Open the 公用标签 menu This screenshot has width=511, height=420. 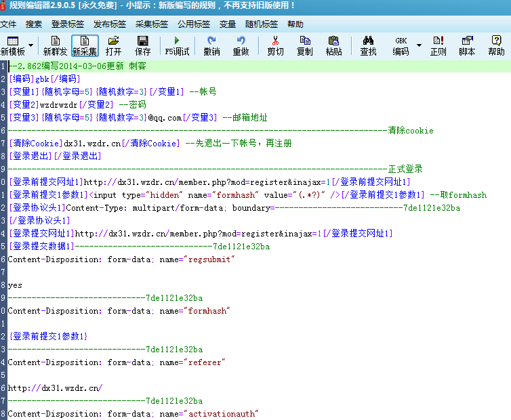pyautogui.click(x=194, y=24)
